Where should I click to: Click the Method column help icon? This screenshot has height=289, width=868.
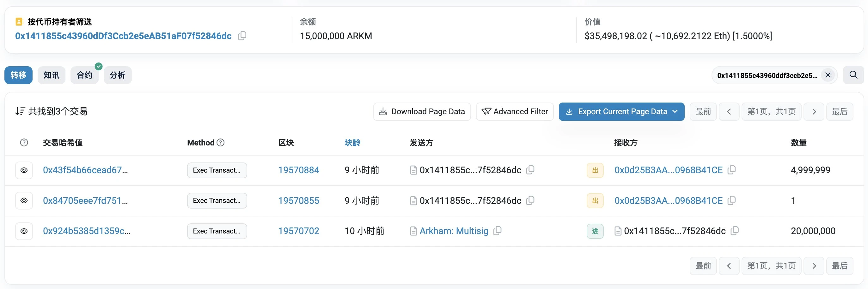coord(221,143)
